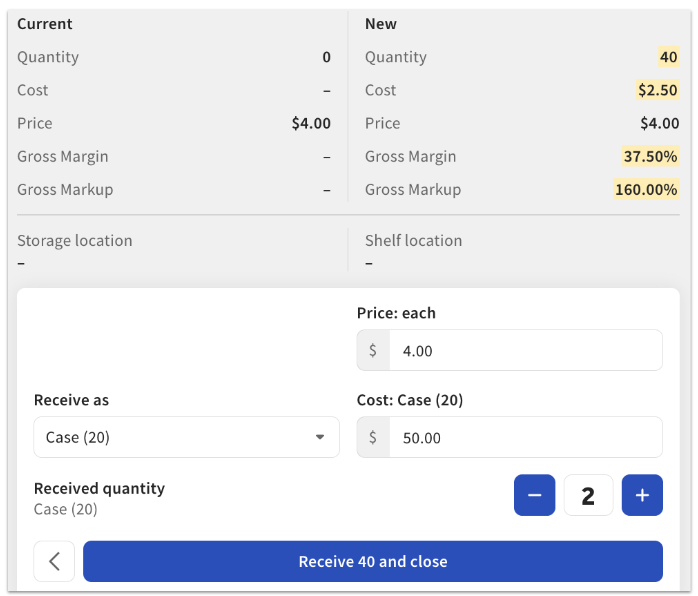Focus the Cost: Case field showing 50.00
The width and height of the screenshot is (698, 596).
[525, 438]
